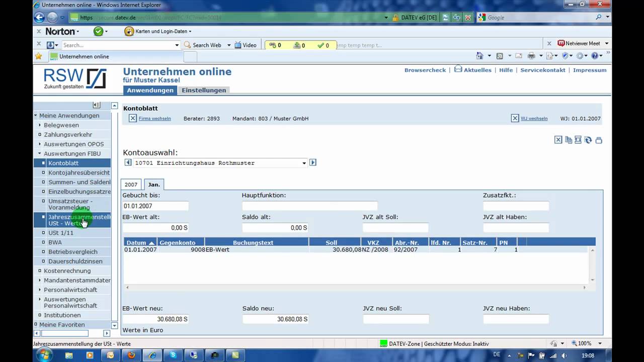This screenshot has width=644, height=362.
Task: Click the Aktuelles envelope icon
Action: pyautogui.click(x=458, y=69)
